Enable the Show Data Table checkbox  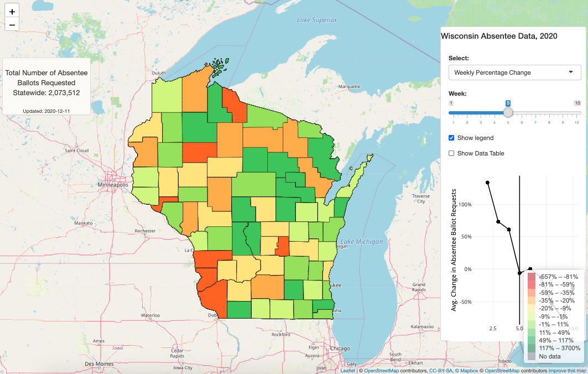(x=451, y=153)
